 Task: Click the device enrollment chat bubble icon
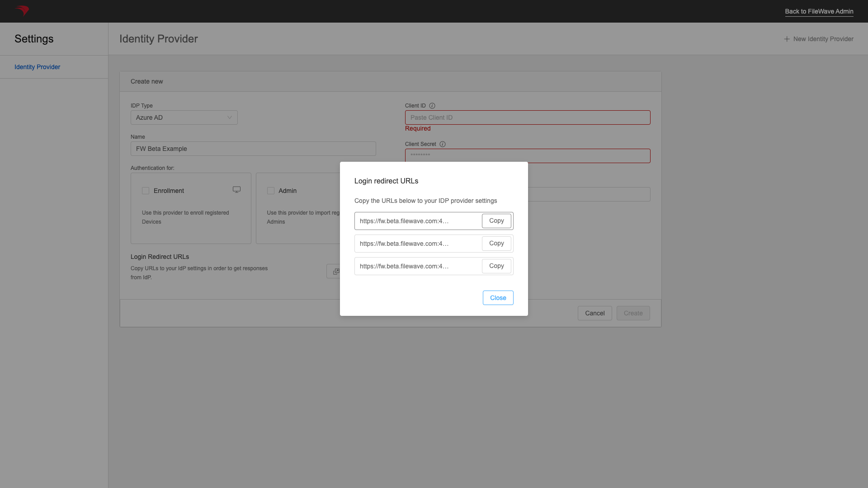[237, 189]
